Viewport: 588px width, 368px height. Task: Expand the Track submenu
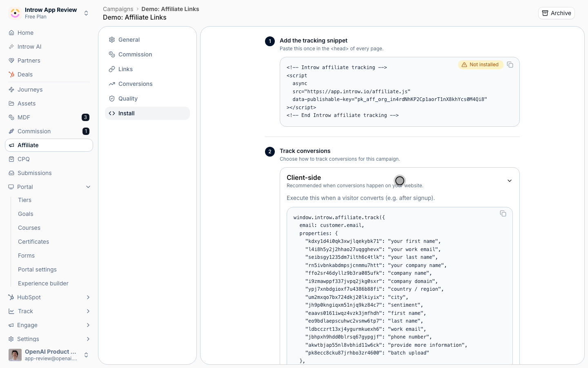(88, 311)
